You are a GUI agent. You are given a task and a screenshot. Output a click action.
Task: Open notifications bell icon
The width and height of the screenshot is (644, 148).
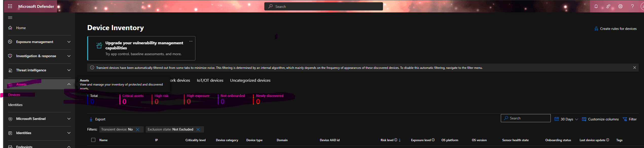coord(596,6)
